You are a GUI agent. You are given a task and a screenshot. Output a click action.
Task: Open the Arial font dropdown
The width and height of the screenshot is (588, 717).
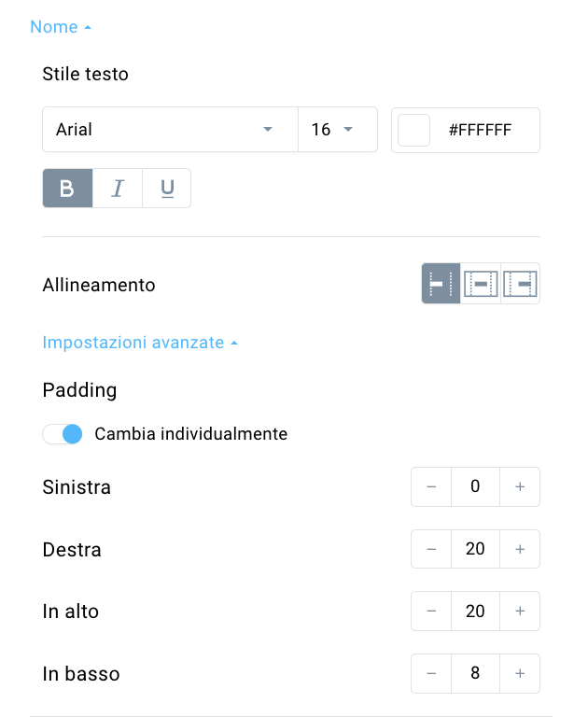click(x=170, y=130)
